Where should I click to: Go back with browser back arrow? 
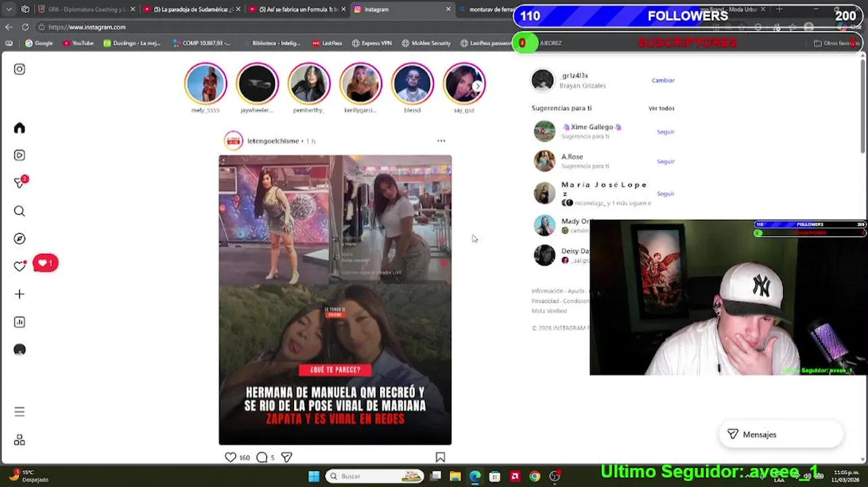point(8,27)
